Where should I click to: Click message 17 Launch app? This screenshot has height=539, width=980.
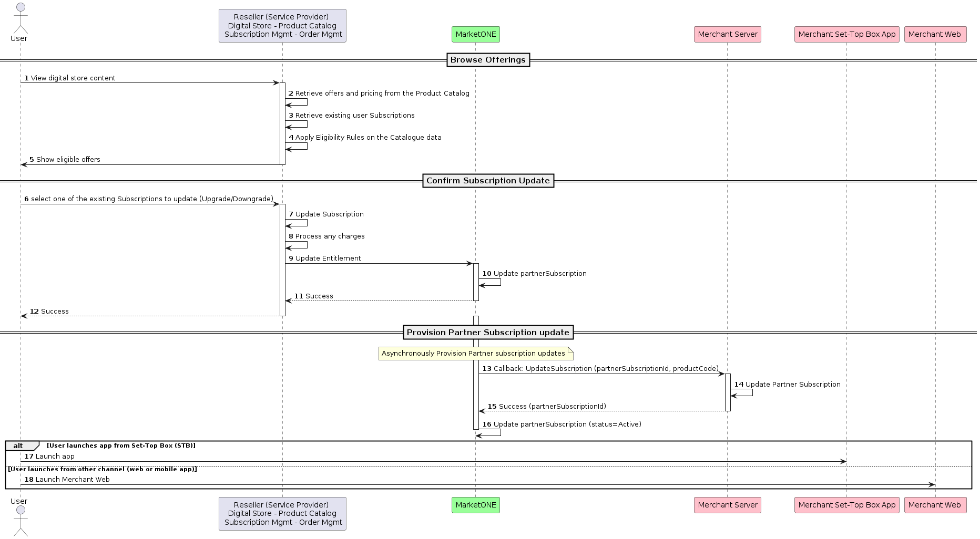49,457
